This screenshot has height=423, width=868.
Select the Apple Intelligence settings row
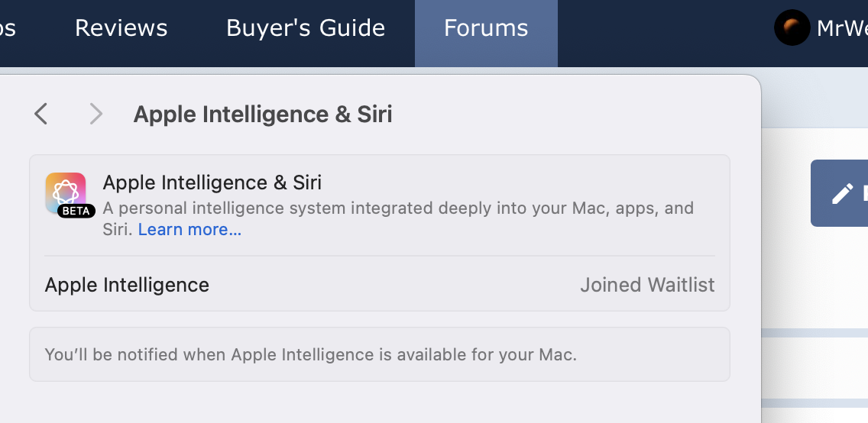tap(380, 285)
